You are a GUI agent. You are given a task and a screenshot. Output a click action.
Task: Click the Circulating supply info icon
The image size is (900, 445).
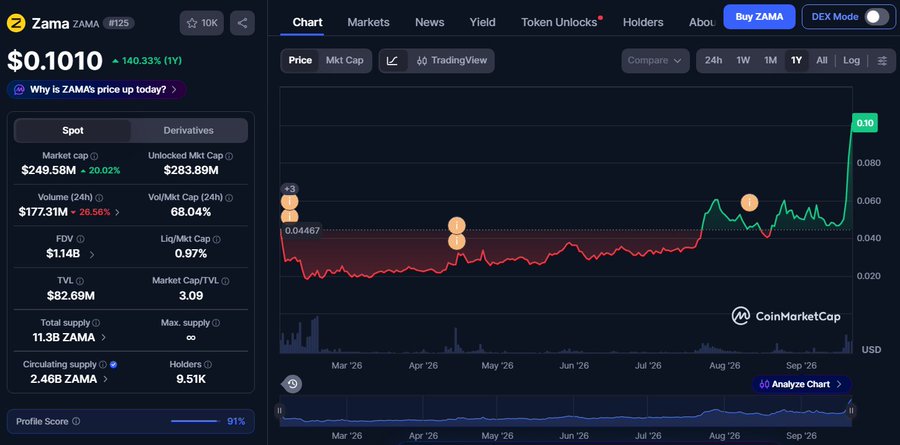coord(102,365)
